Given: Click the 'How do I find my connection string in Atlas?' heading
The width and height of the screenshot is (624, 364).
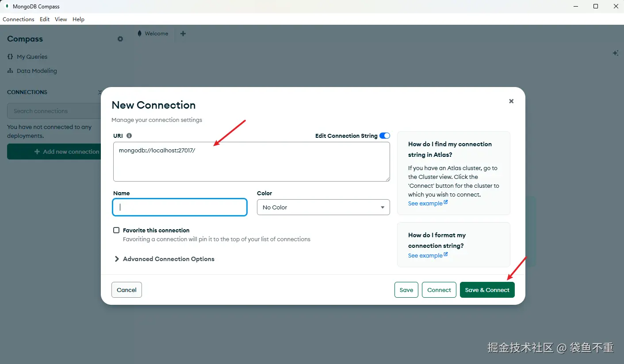Looking at the screenshot, I should click(x=450, y=149).
